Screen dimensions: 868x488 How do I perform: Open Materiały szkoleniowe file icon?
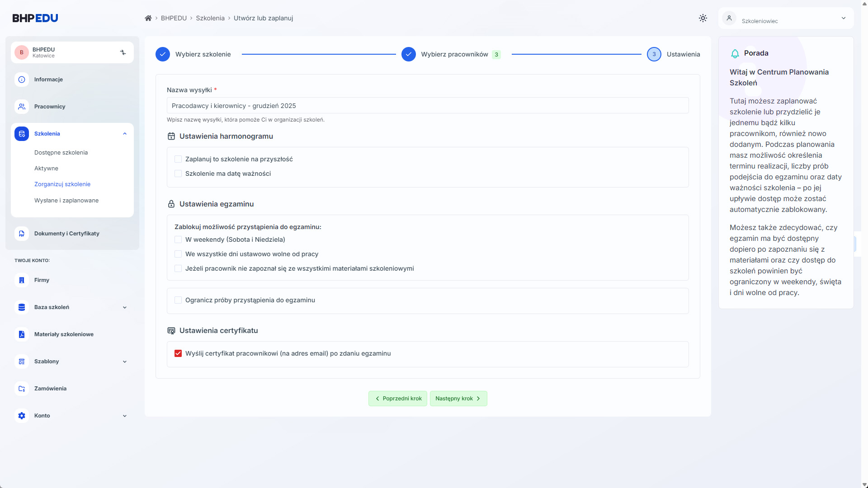[x=22, y=334]
